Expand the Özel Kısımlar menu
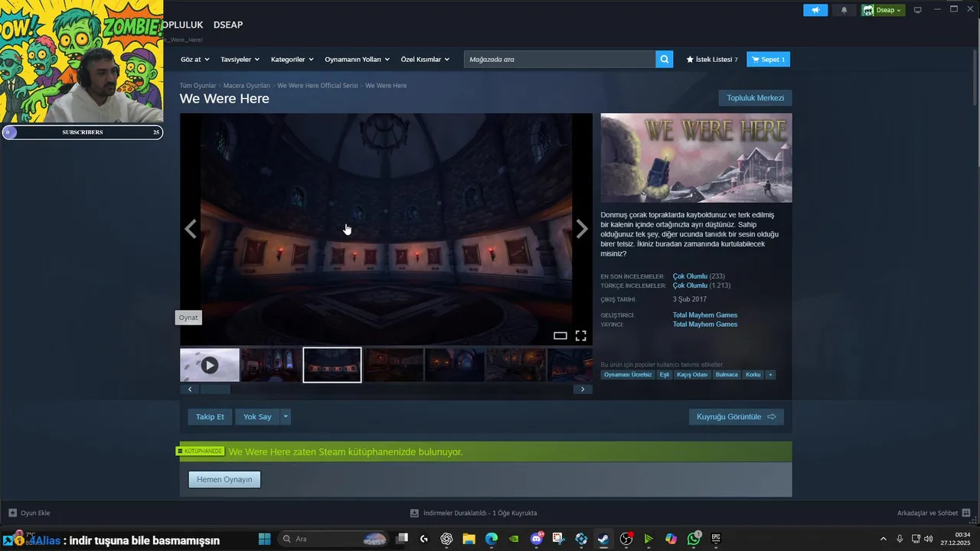The image size is (980, 551). pyautogui.click(x=425, y=59)
